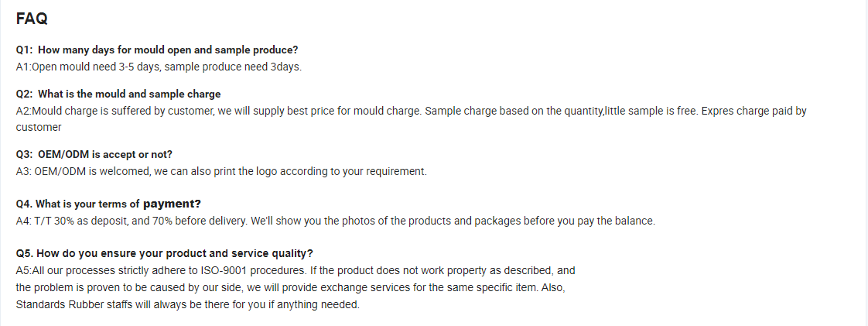Click the A4 T/T 30% deposit answer
868x326 pixels.
point(336,221)
